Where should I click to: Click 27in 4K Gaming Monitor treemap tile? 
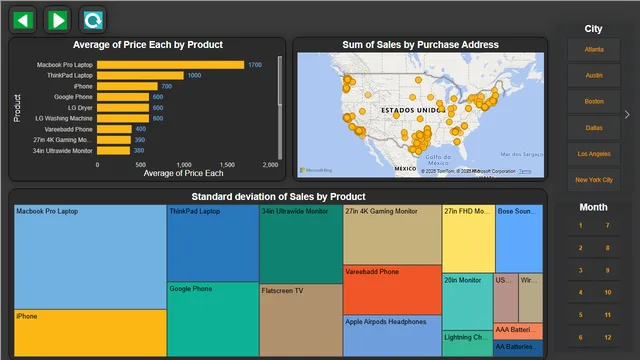pos(392,235)
